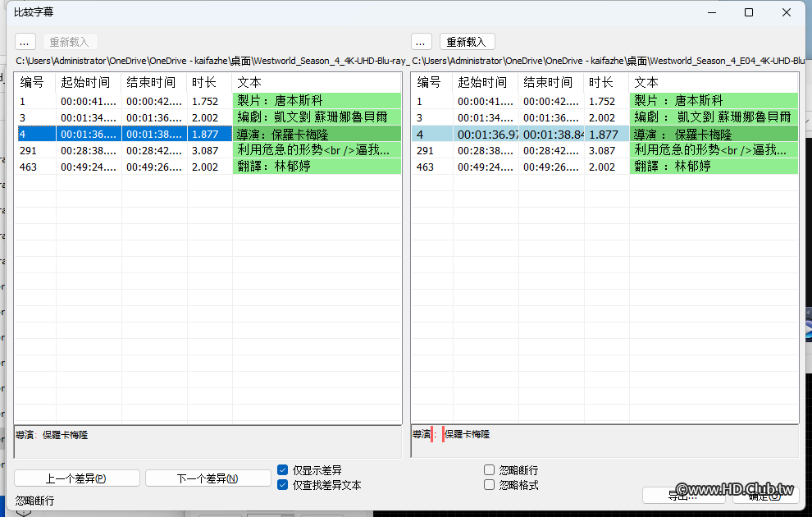Click right end time 00:49:26
This screenshot has height=517, width=812.
(x=551, y=167)
